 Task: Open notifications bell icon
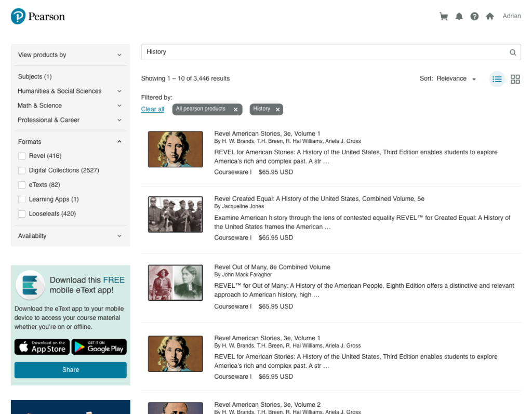click(459, 16)
